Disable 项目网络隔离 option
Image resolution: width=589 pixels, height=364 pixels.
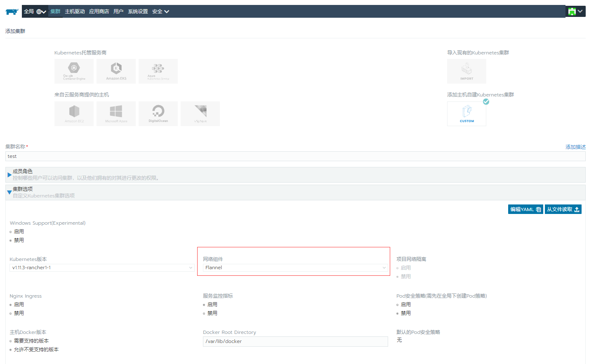[x=398, y=277]
